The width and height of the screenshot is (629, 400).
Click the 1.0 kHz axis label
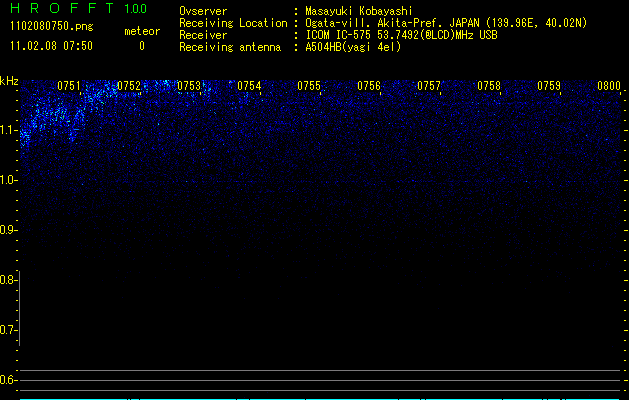click(9, 180)
